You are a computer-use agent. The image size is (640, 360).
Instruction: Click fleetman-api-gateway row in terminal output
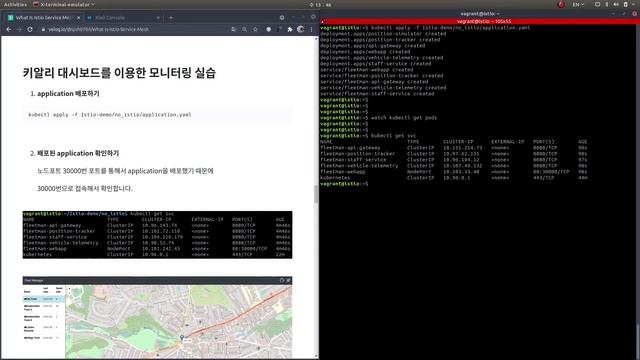pyautogui.click(x=454, y=147)
